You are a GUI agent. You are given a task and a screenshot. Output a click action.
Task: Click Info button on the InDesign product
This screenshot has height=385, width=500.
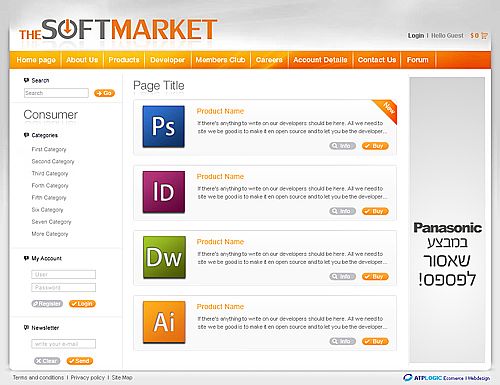343,211
